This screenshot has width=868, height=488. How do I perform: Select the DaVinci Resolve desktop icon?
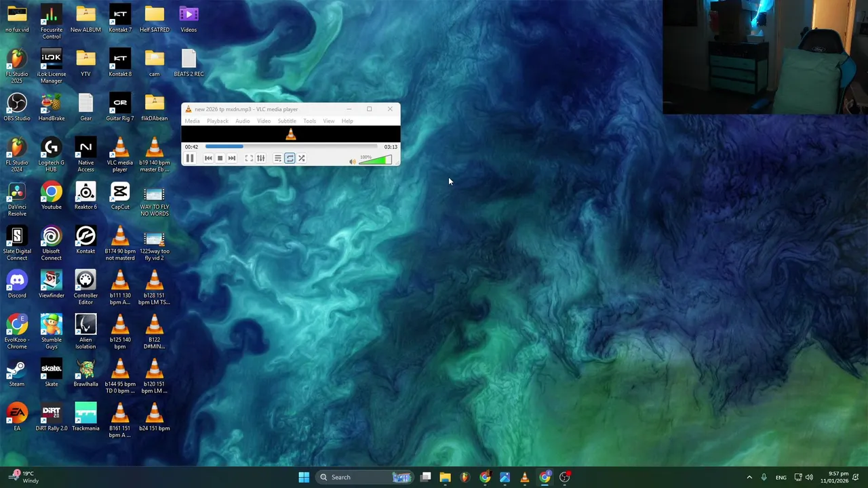tap(17, 199)
